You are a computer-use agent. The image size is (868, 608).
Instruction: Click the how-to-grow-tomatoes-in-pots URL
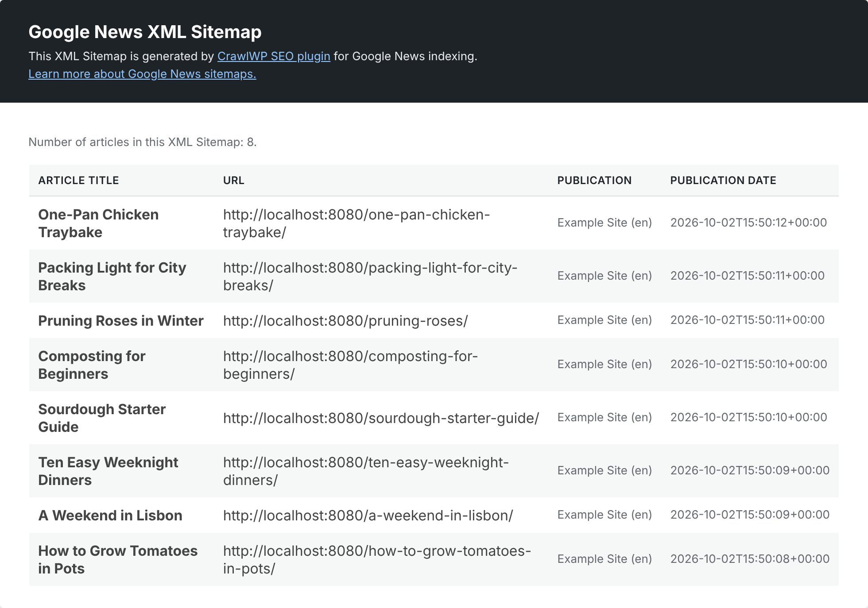(x=377, y=559)
